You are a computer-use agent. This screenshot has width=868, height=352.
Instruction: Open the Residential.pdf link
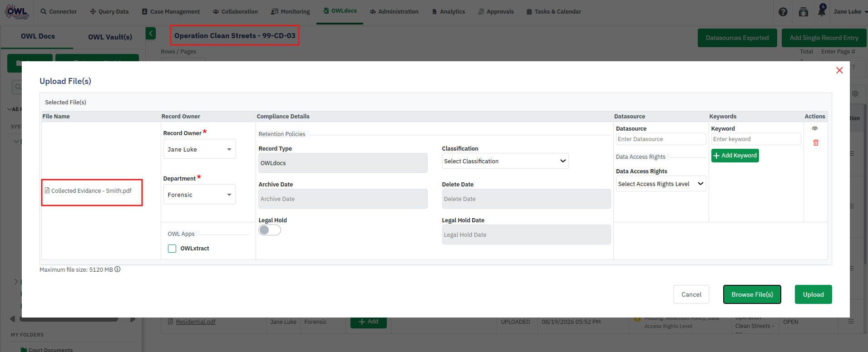pos(196,322)
